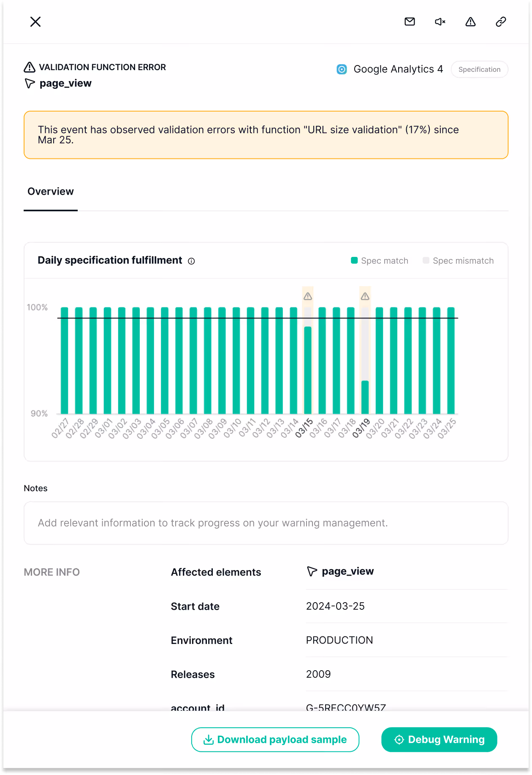Click the warning marker above 03/15 bar

(308, 296)
